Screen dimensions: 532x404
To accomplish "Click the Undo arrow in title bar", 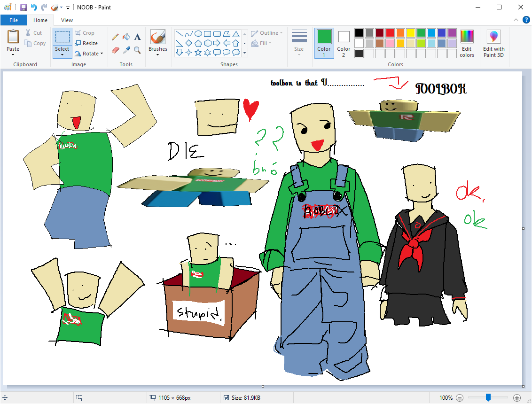I will 33,7.
